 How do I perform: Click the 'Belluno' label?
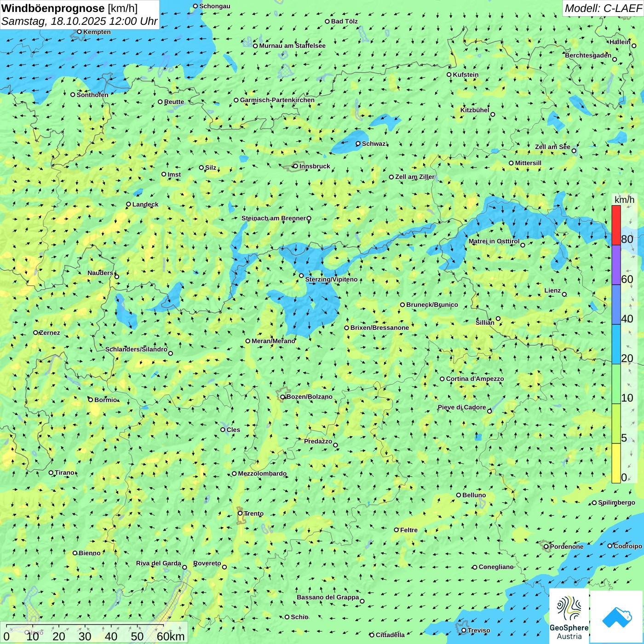tap(474, 495)
